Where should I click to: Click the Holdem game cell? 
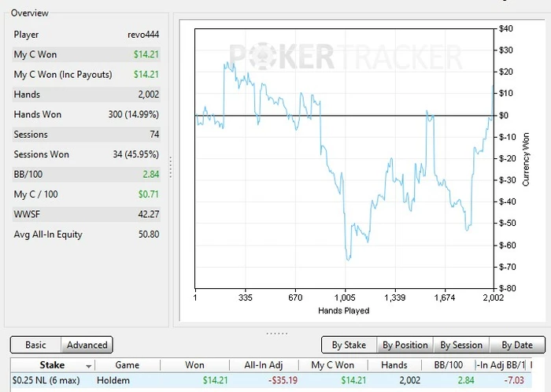pos(113,380)
